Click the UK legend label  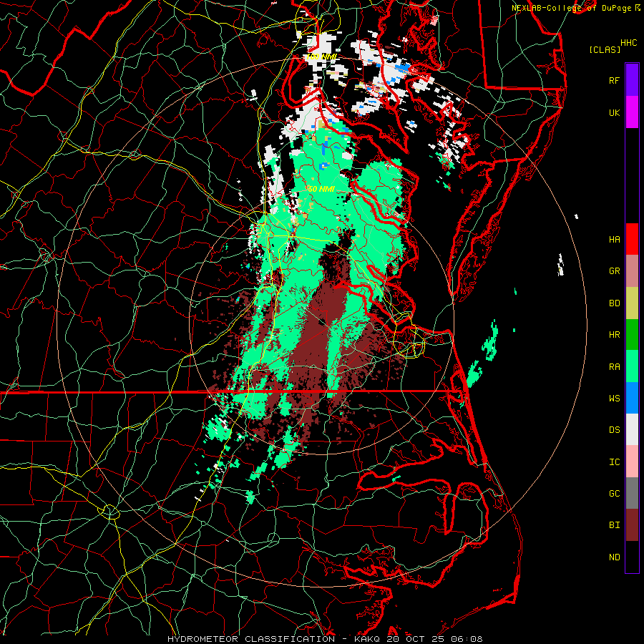coord(614,112)
